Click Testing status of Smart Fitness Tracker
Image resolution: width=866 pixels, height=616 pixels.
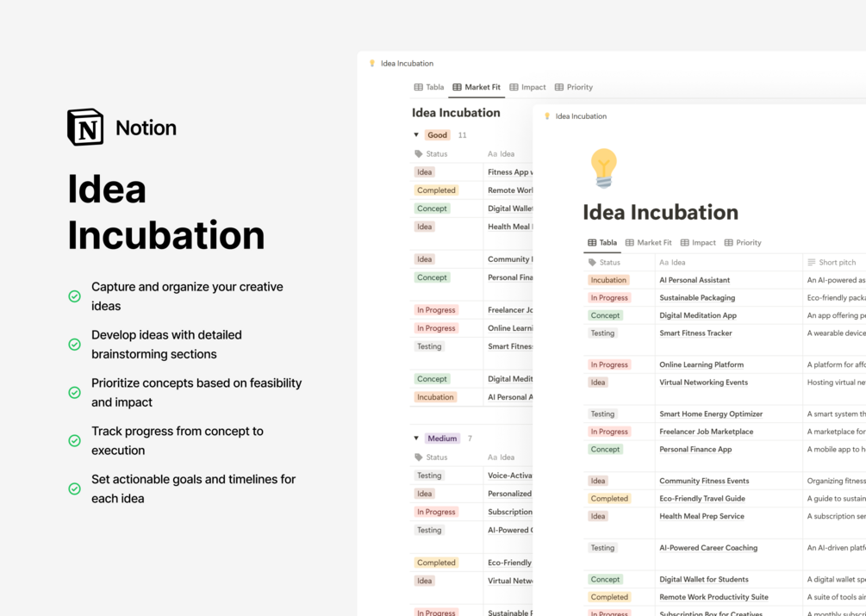[x=602, y=333]
